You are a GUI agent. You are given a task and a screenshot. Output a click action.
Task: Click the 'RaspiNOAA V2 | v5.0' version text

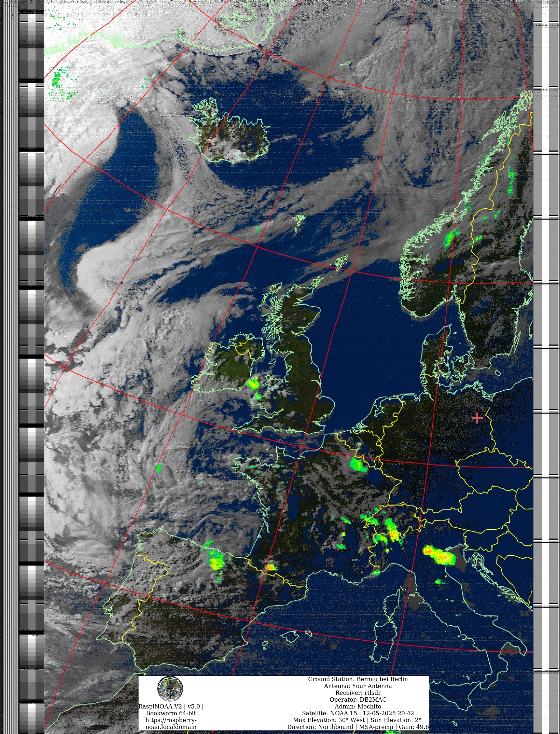171,706
